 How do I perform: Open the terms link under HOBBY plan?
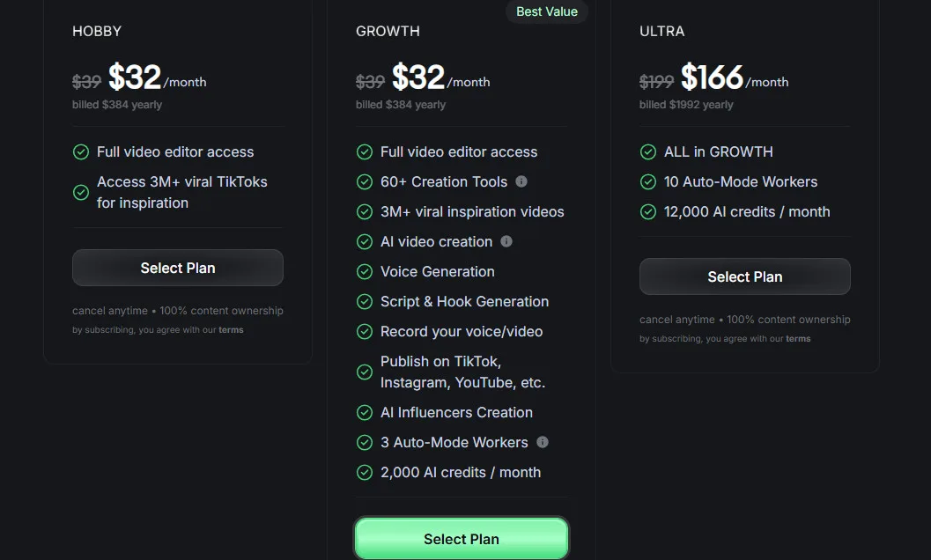pyautogui.click(x=231, y=329)
